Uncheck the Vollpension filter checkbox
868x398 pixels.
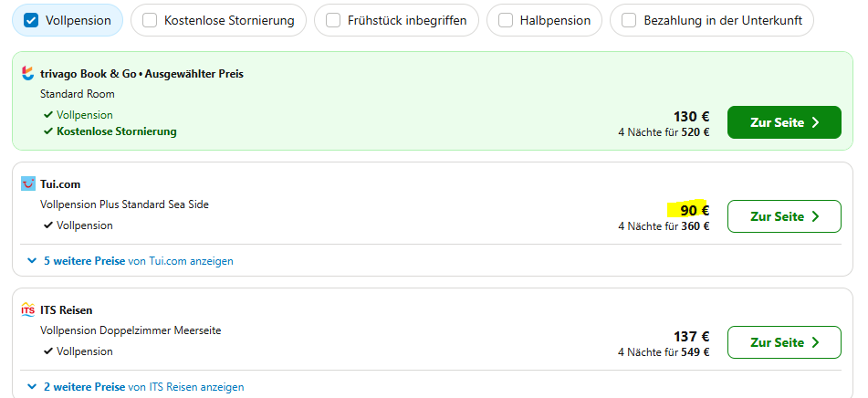pos(31,20)
